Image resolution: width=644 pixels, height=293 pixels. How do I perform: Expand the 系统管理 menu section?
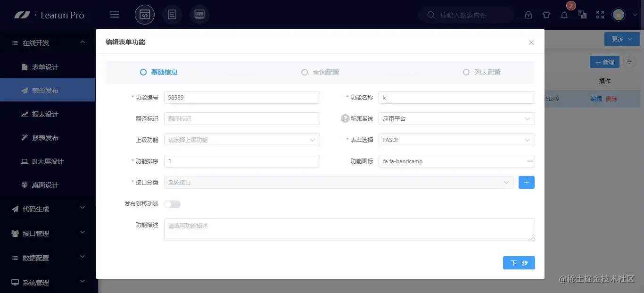pos(47,283)
